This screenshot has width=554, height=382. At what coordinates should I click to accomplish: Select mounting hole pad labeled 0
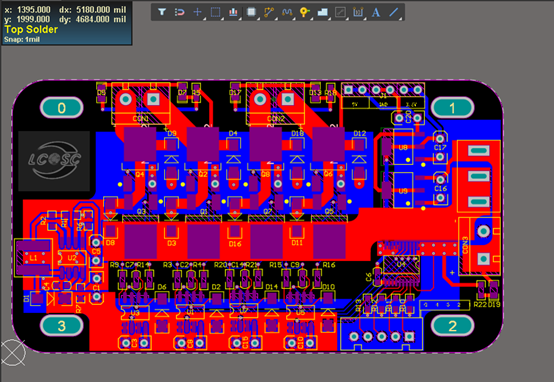(x=61, y=107)
